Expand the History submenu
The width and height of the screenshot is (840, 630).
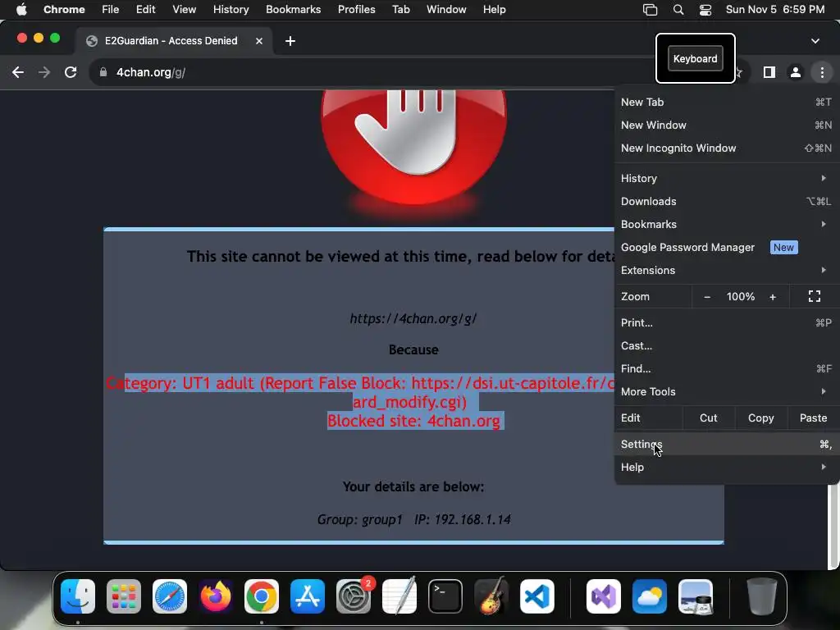pyautogui.click(x=726, y=178)
